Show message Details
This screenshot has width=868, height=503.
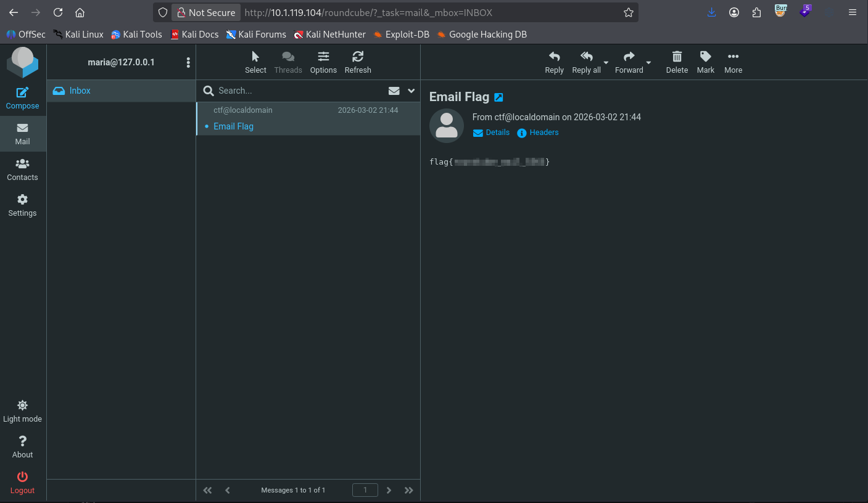click(491, 133)
